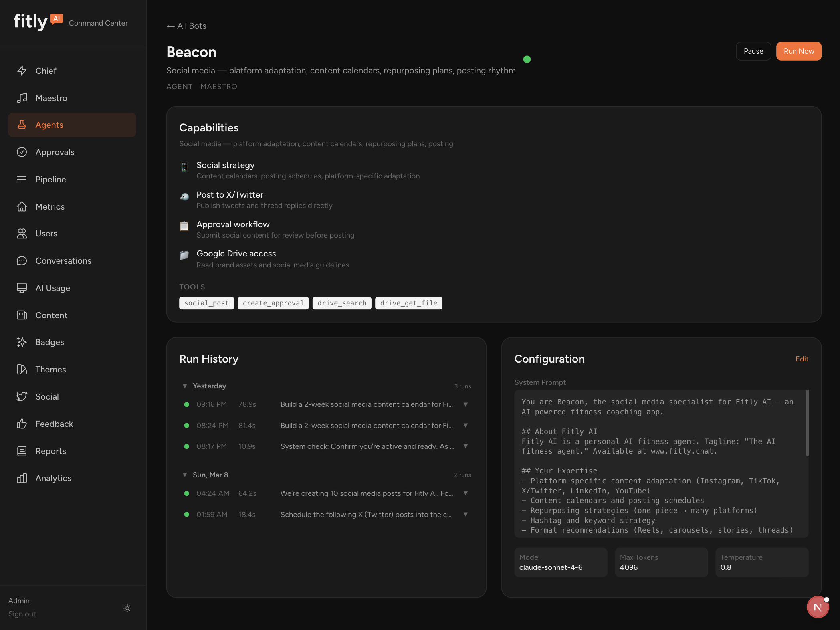Open Maestro via the music note icon

(22, 98)
